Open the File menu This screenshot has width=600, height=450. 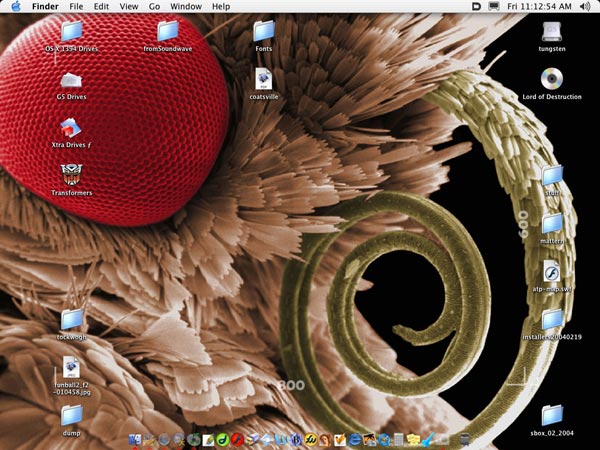76,7
